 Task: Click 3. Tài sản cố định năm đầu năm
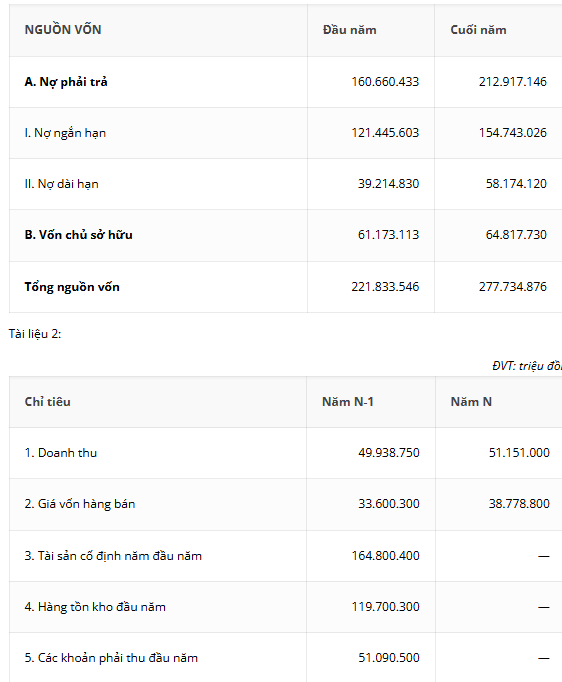tap(113, 556)
